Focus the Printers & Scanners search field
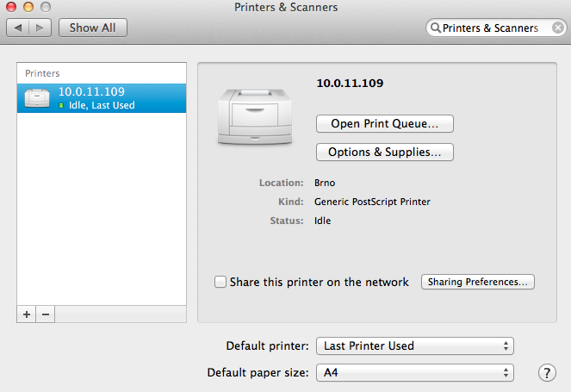This screenshot has height=392, width=571. [491, 28]
